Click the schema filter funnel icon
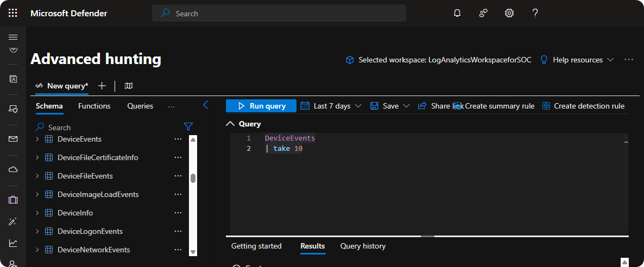The height and width of the screenshot is (267, 644). pyautogui.click(x=188, y=126)
